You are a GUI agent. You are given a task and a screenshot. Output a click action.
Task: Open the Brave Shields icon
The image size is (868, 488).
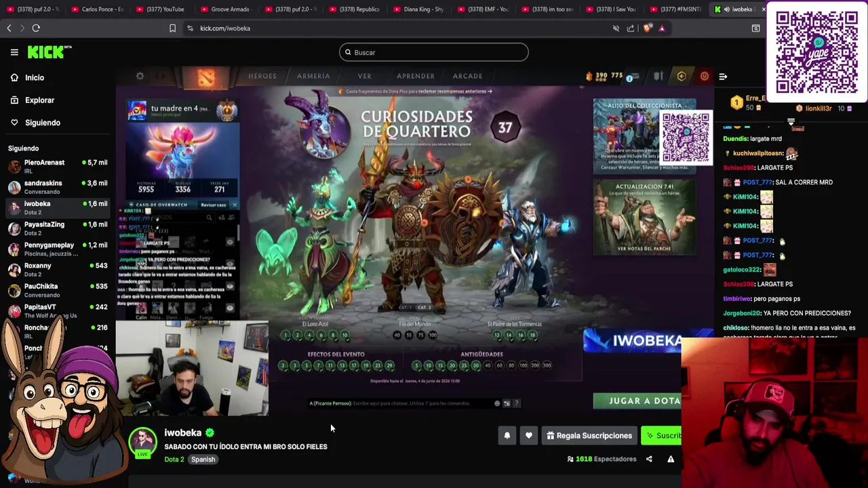click(647, 28)
